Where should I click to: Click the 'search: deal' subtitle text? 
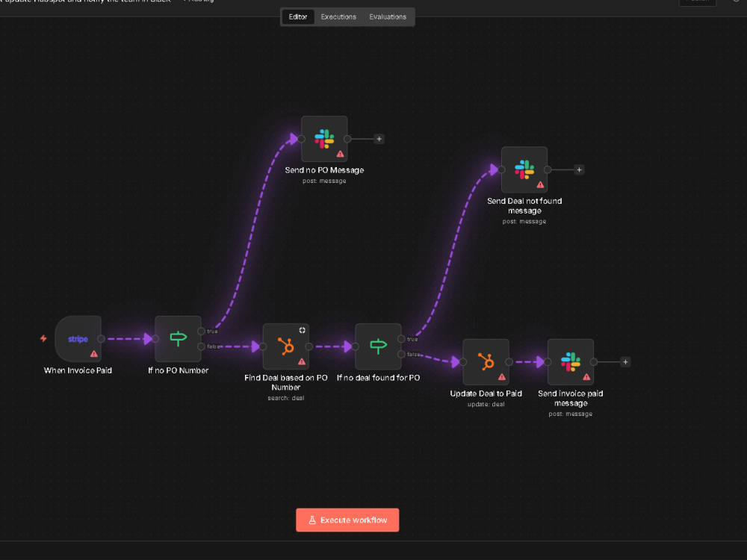click(x=286, y=398)
